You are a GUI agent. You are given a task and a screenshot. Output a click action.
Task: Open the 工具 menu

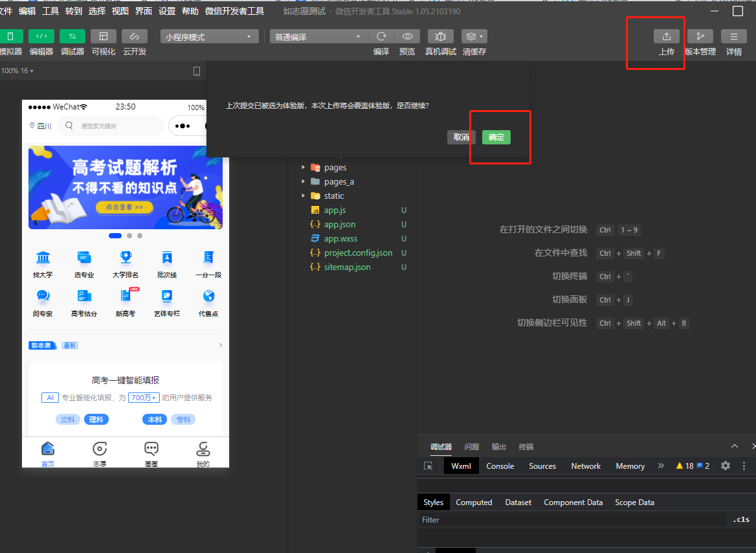(50, 11)
